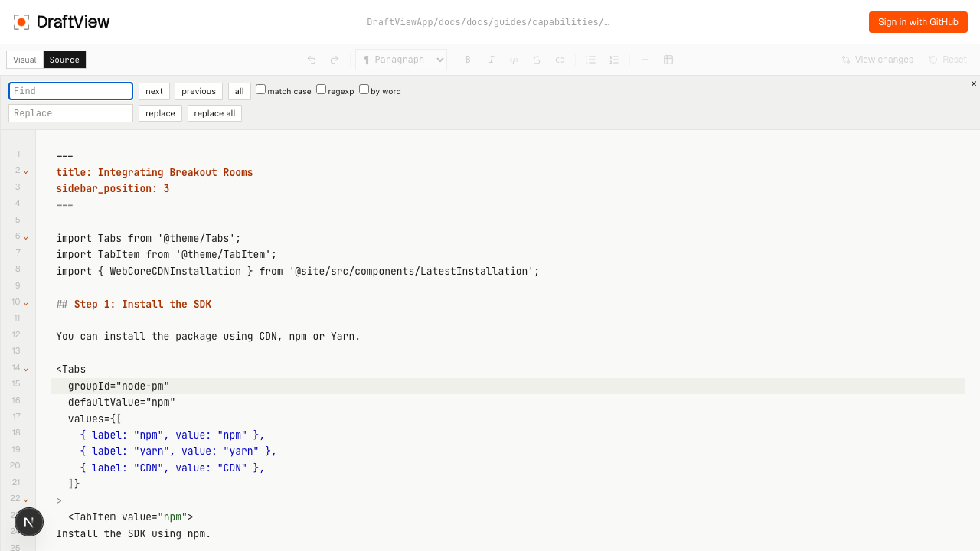Toggle bold formatting
Viewport: 980px width, 551px height.
pos(468,60)
